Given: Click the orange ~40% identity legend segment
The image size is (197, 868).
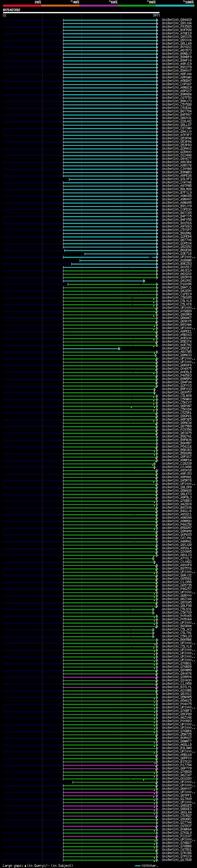Looking at the screenshot, I should pos(60,6).
